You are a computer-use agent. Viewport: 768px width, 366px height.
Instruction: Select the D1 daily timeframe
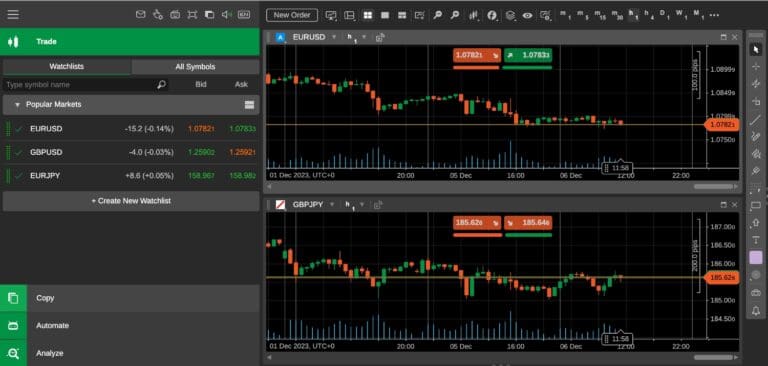point(665,15)
